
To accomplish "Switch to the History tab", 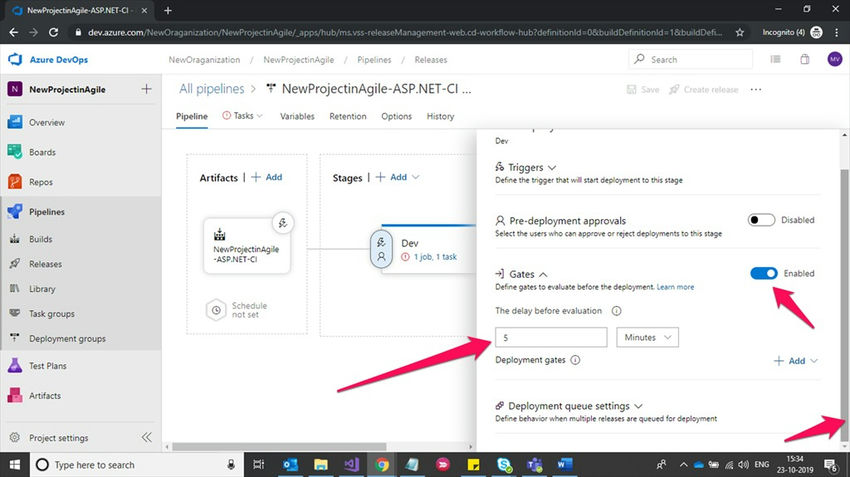I will point(440,117).
